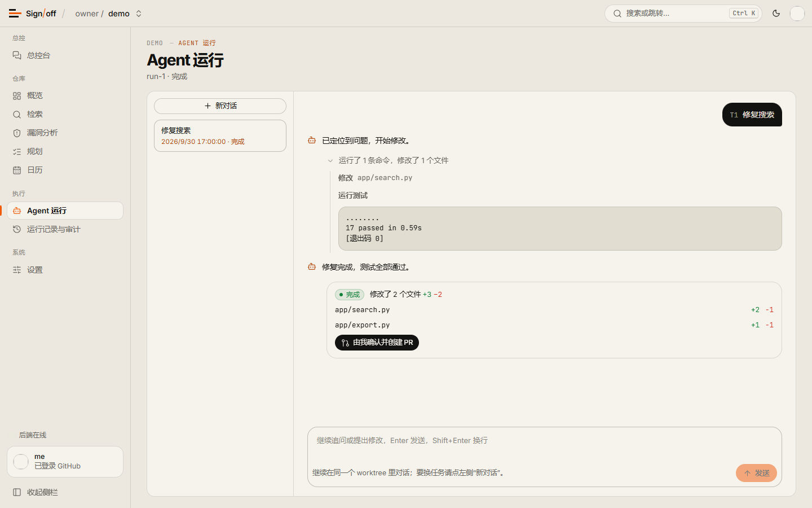Open 概览 overview grid icon
The width and height of the screenshot is (812, 508).
[x=17, y=96]
